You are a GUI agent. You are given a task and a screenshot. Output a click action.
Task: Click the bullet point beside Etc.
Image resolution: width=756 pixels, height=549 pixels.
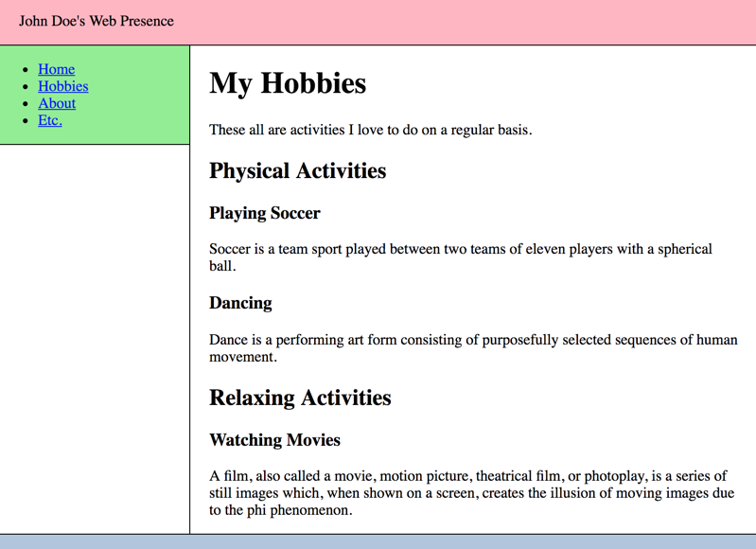26,121
